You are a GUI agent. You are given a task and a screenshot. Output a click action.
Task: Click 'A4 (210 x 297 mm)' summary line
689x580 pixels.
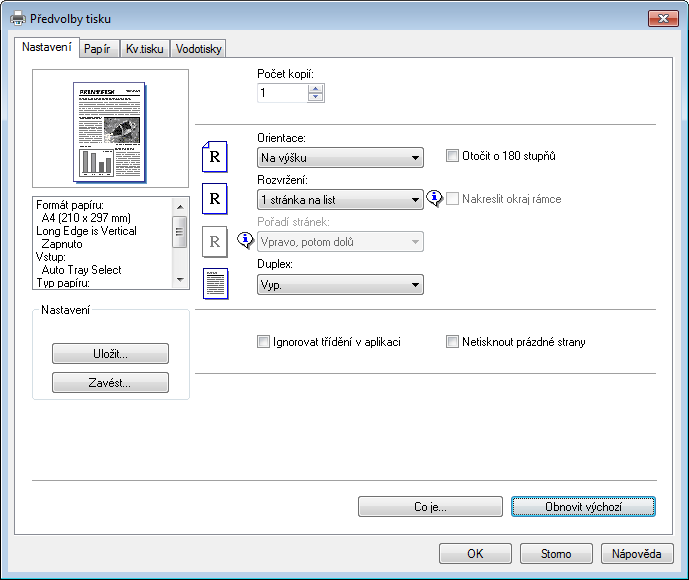tap(86, 218)
